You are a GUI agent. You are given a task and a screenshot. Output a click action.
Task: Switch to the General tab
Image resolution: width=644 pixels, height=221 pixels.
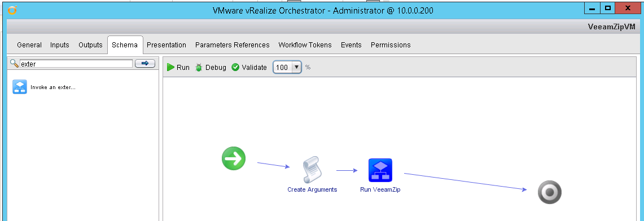coord(29,45)
